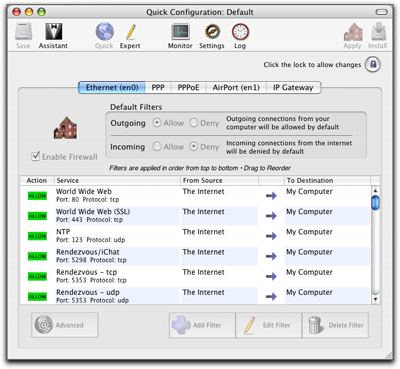Click the Edit Filter button
Image resolution: width=400 pixels, height=369 pixels.
click(269, 325)
